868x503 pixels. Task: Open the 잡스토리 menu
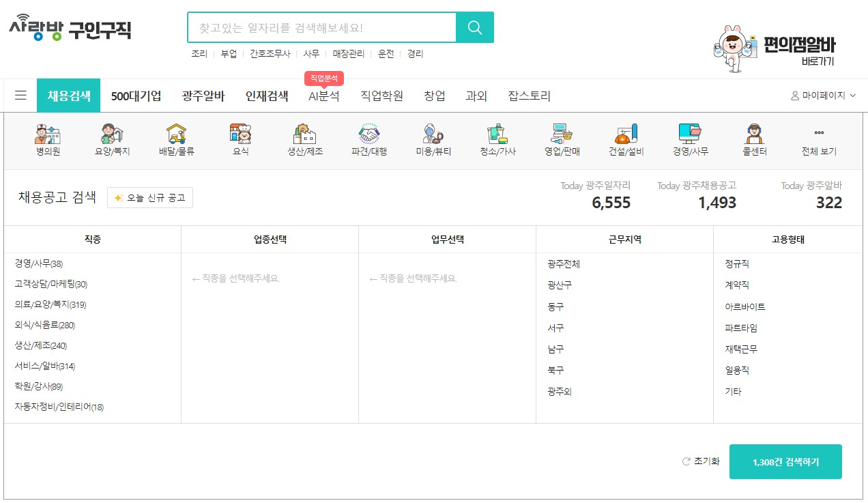point(530,96)
